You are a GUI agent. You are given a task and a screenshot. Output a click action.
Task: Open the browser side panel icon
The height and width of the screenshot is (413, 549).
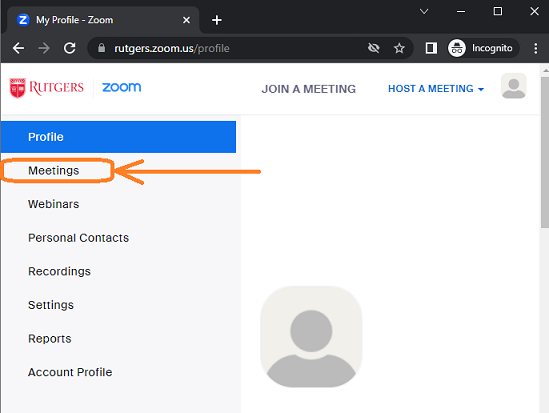pyautogui.click(x=431, y=48)
